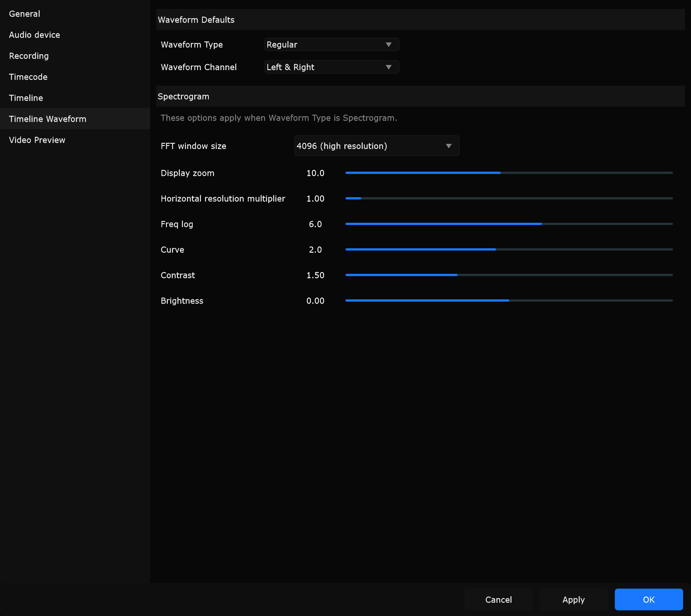Open the General settings page
This screenshot has height=616, width=691.
point(75,14)
